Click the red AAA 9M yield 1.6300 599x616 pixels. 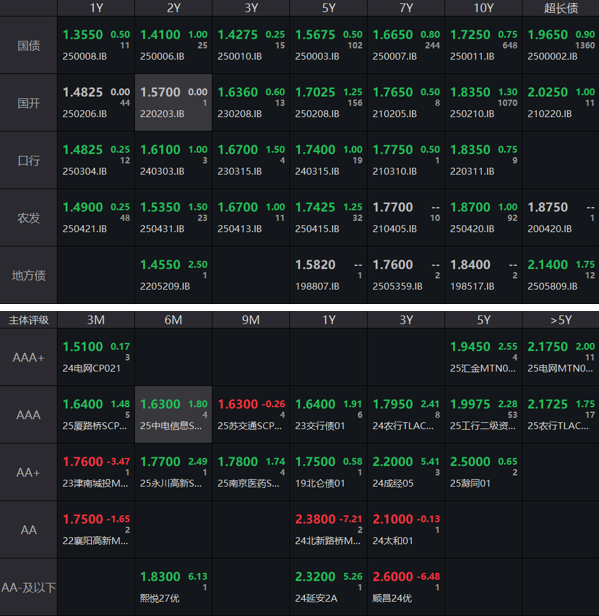tap(238, 404)
